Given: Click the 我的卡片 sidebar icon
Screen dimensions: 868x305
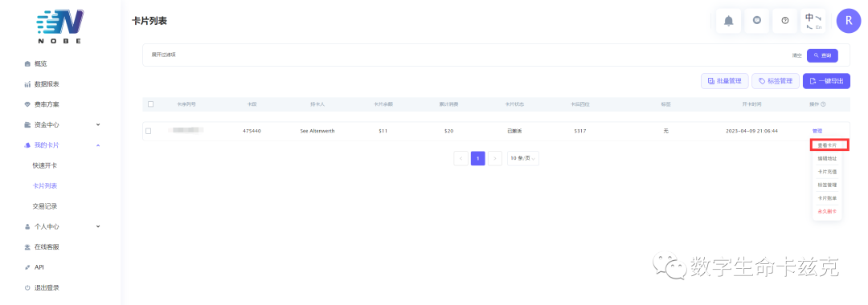Looking at the screenshot, I should pos(27,145).
